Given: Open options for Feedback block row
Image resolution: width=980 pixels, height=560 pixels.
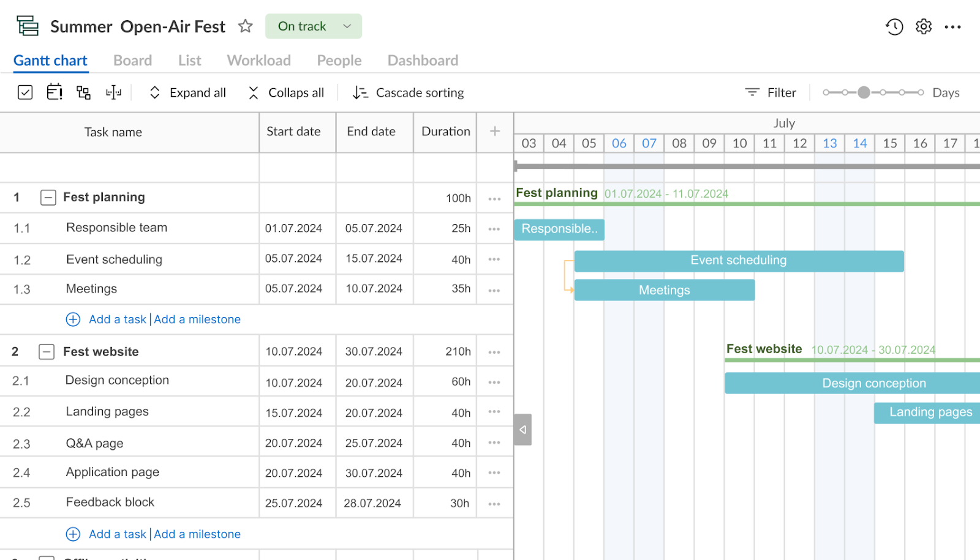Looking at the screenshot, I should tap(494, 504).
